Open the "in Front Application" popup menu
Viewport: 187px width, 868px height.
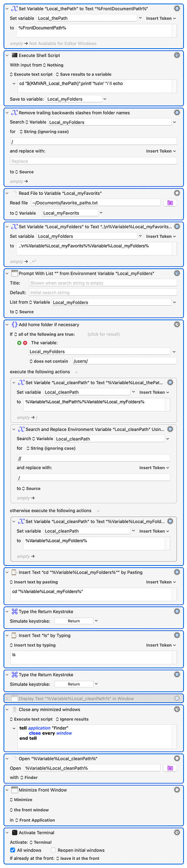coord(35,820)
